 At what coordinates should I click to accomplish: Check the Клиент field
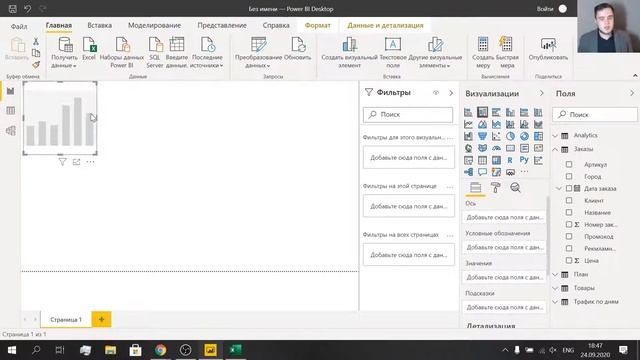coord(569,200)
